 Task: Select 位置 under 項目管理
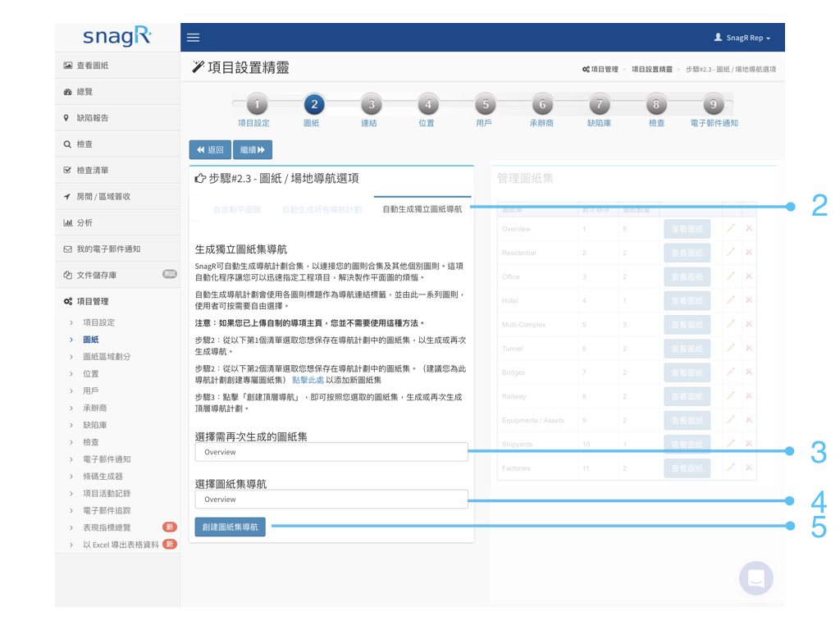click(x=90, y=374)
